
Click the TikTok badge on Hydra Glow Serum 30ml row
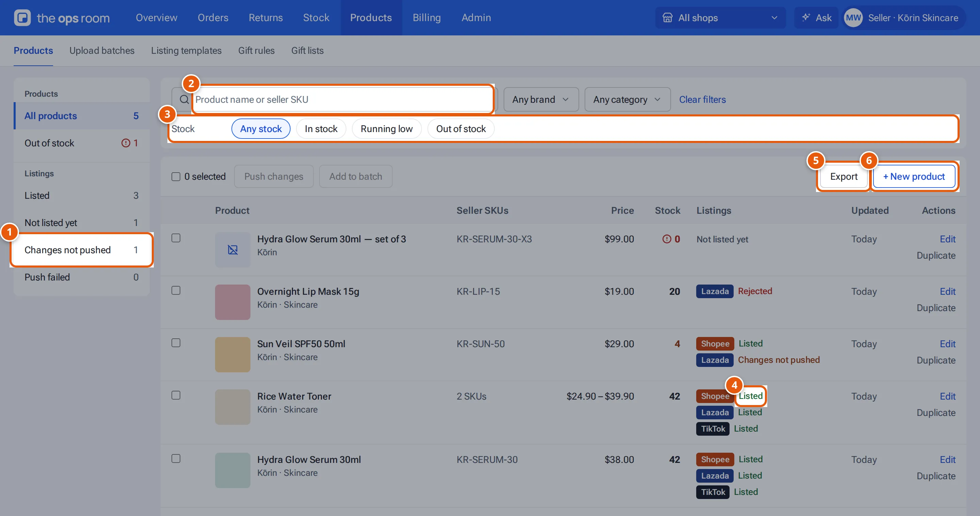click(713, 491)
